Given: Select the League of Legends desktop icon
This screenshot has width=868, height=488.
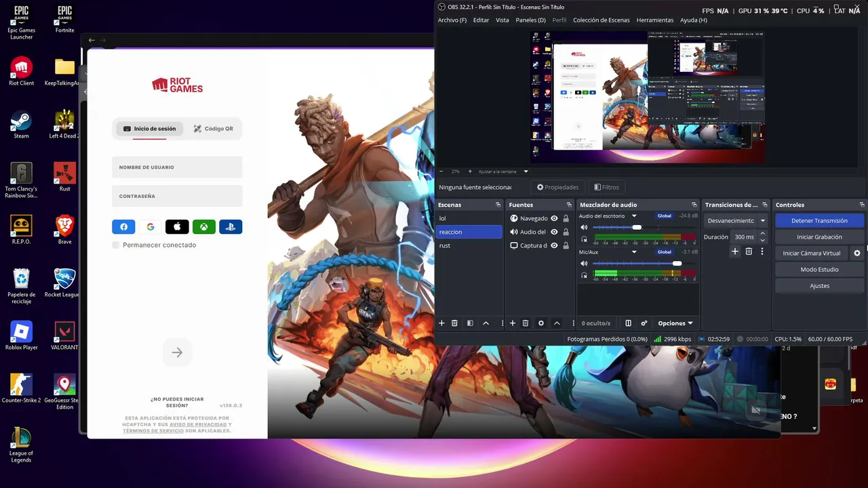Looking at the screenshot, I should 21,445.
